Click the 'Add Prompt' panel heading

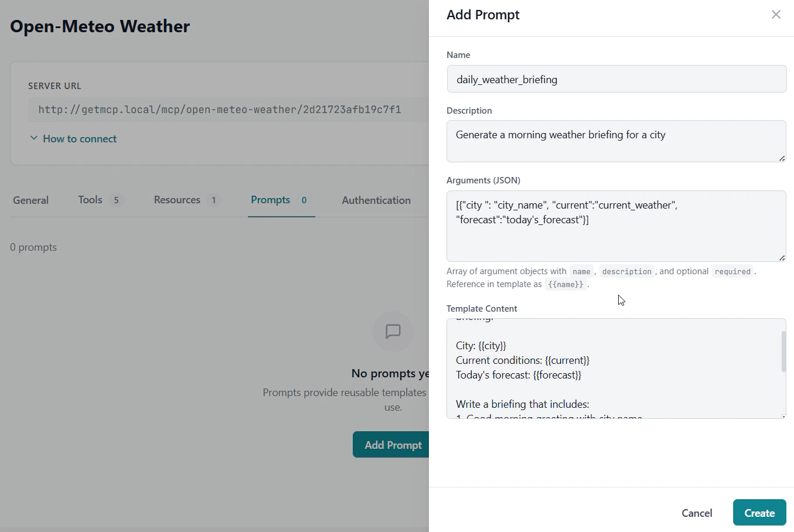click(x=483, y=15)
